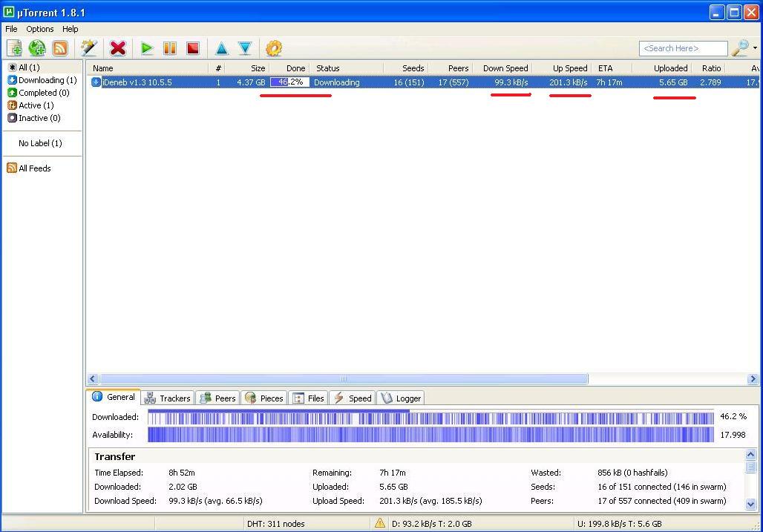Viewport: 763px width, 532px height.
Task: Open Preferences gear icon
Action: pos(273,48)
